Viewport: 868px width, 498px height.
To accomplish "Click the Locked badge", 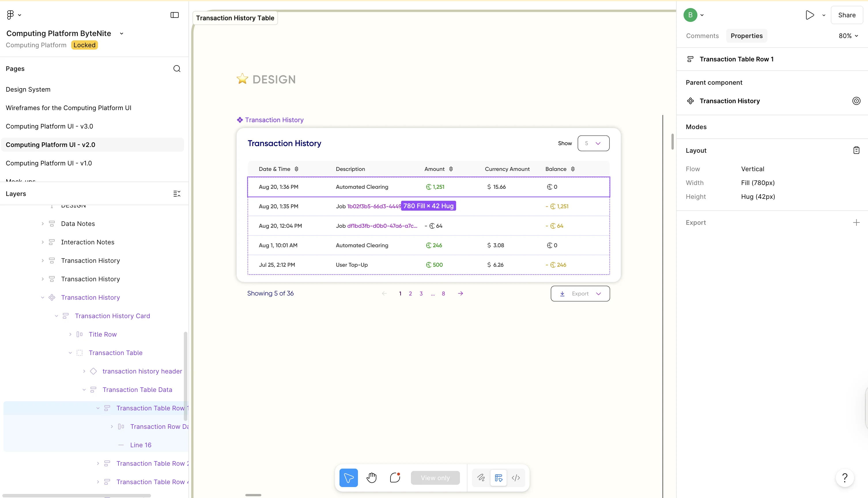I will (84, 45).
